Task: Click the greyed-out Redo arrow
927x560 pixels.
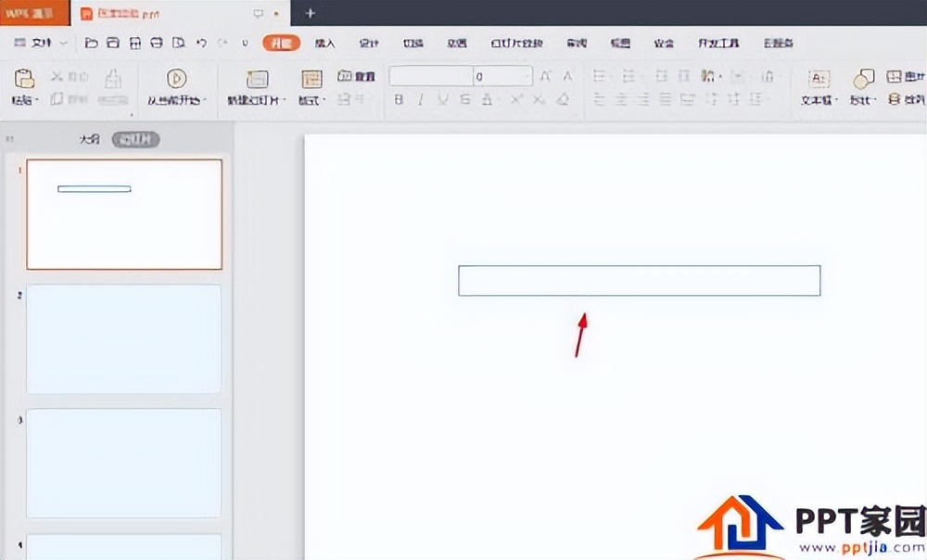Action: [x=222, y=43]
